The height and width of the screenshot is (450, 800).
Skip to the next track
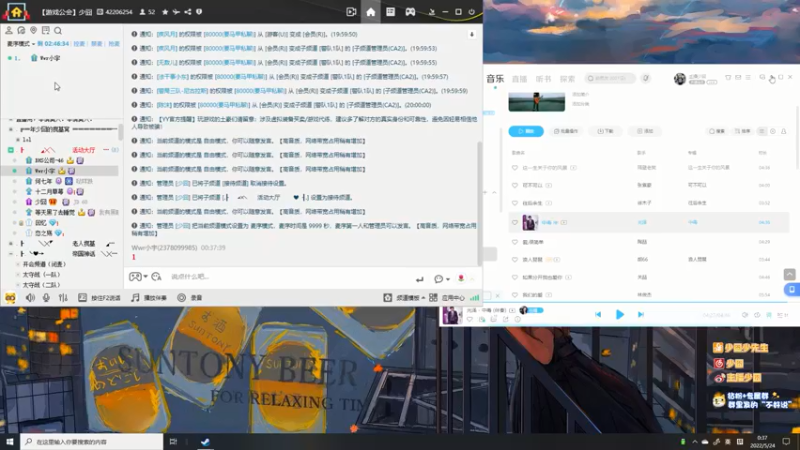pos(641,314)
